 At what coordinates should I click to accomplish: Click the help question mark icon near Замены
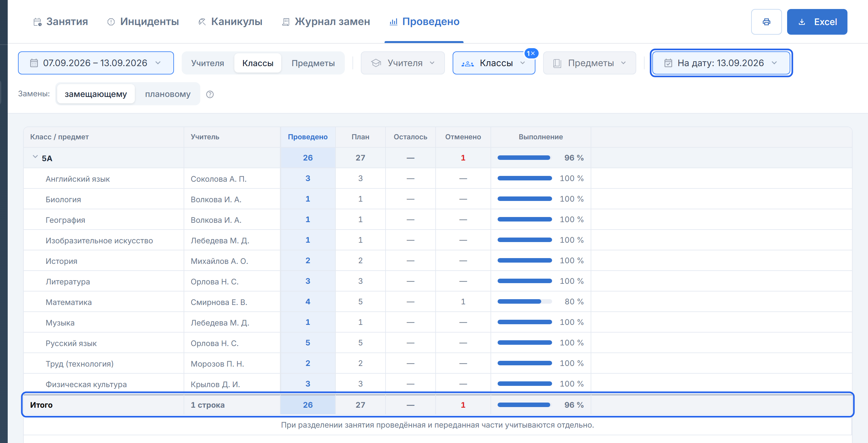210,94
